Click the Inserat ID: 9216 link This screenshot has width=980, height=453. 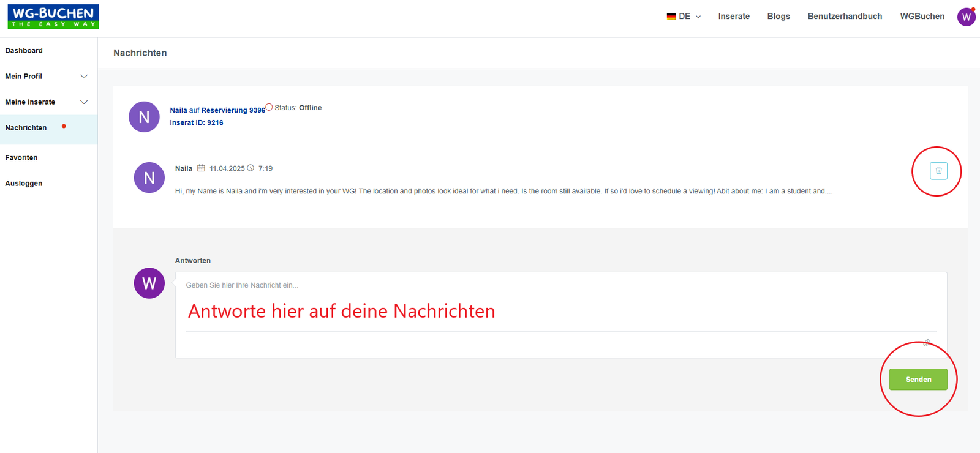point(197,122)
